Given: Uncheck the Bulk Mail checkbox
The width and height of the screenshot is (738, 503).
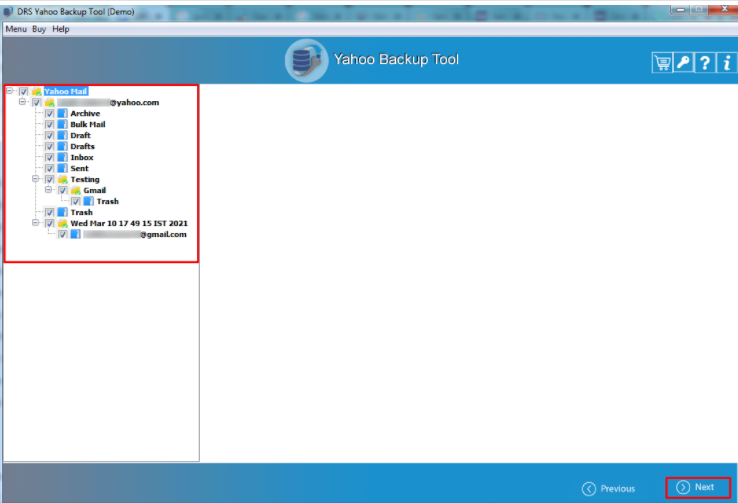Looking at the screenshot, I should coord(49,124).
